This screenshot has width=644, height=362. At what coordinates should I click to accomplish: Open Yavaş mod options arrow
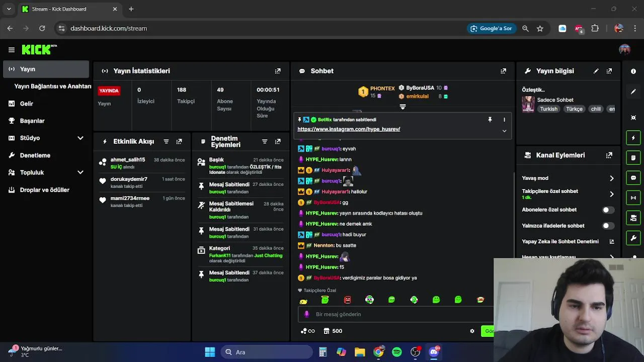tap(612, 178)
